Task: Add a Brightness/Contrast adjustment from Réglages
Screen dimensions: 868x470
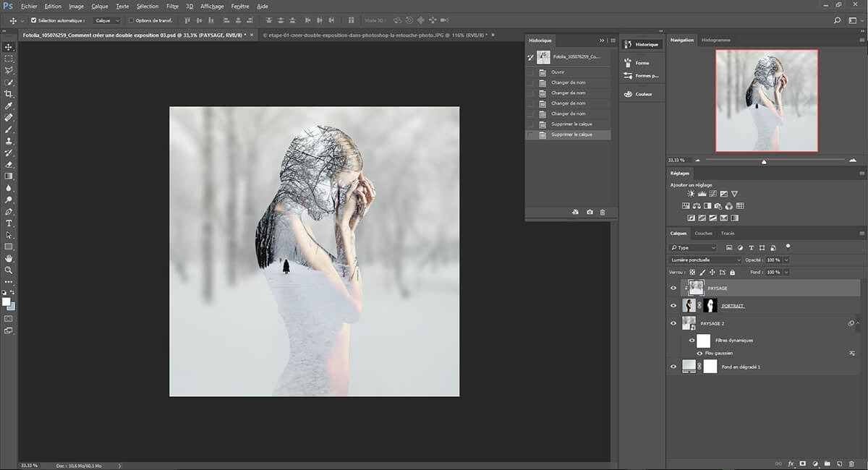Action: 691,194
